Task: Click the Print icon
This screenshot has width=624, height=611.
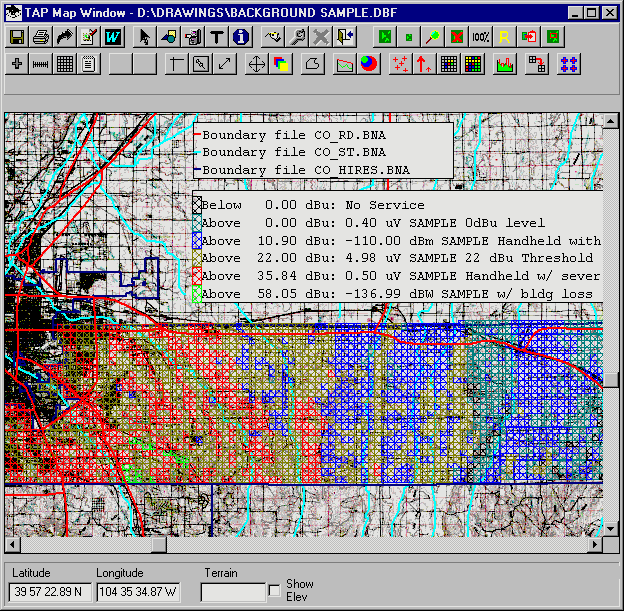Action: pos(41,37)
